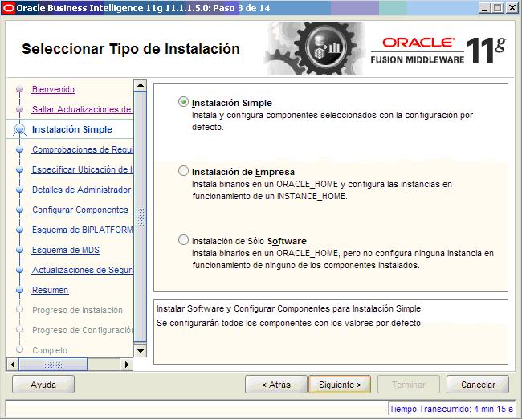
Task: Click the horizontal scrollbar thumb below steps
Action: pos(53,364)
